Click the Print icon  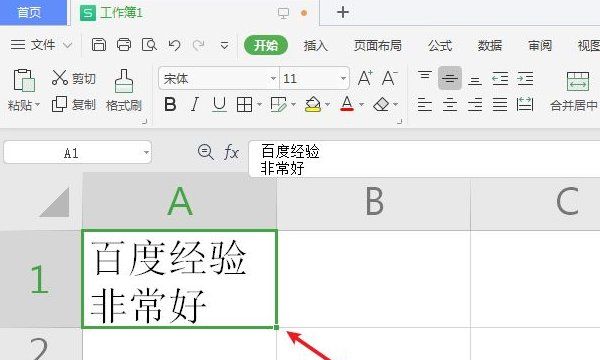pyautogui.click(x=124, y=45)
